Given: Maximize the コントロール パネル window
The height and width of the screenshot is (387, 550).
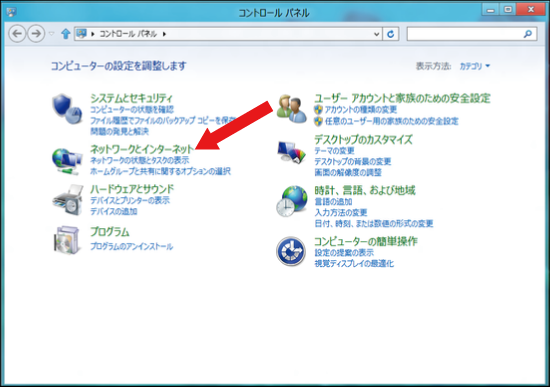Looking at the screenshot, I should (x=508, y=10).
